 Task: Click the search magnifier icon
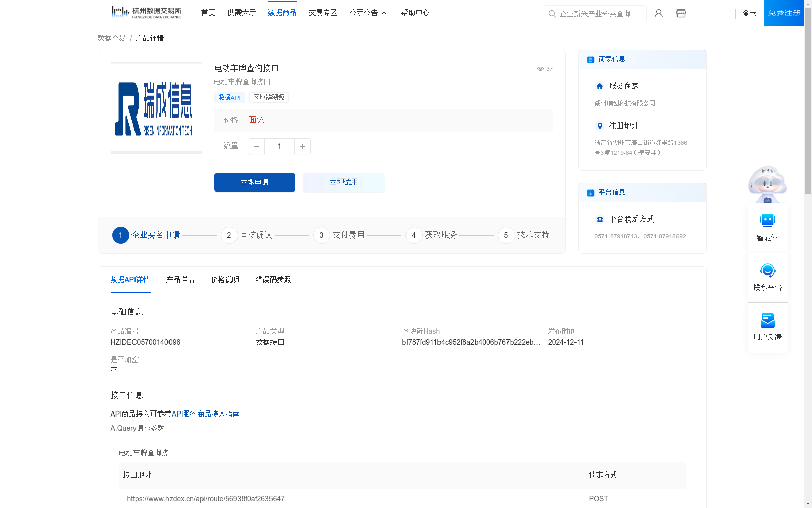(552, 14)
